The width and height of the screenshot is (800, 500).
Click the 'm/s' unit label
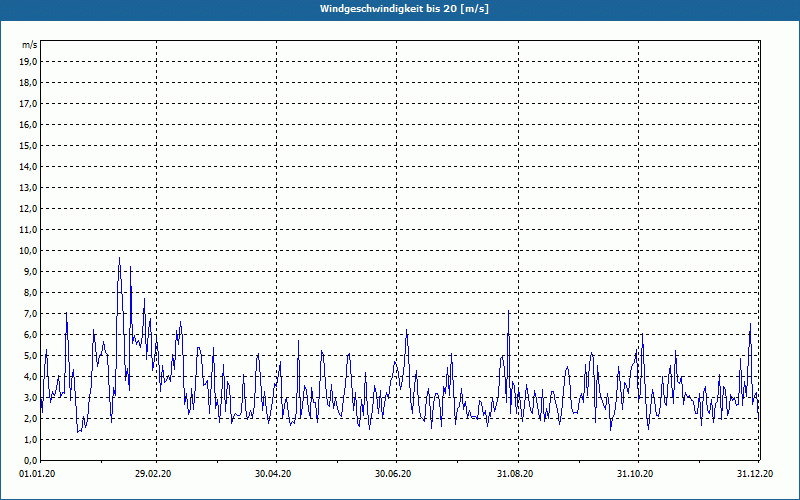pos(30,45)
